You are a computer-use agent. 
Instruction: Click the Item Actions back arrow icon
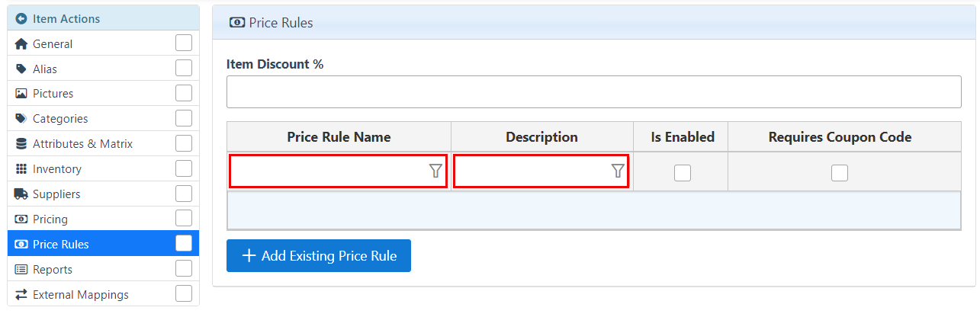pos(21,18)
